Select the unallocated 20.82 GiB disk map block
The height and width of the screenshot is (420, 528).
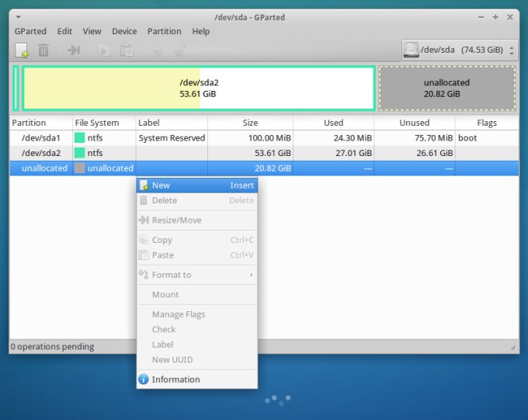pyautogui.click(x=447, y=89)
